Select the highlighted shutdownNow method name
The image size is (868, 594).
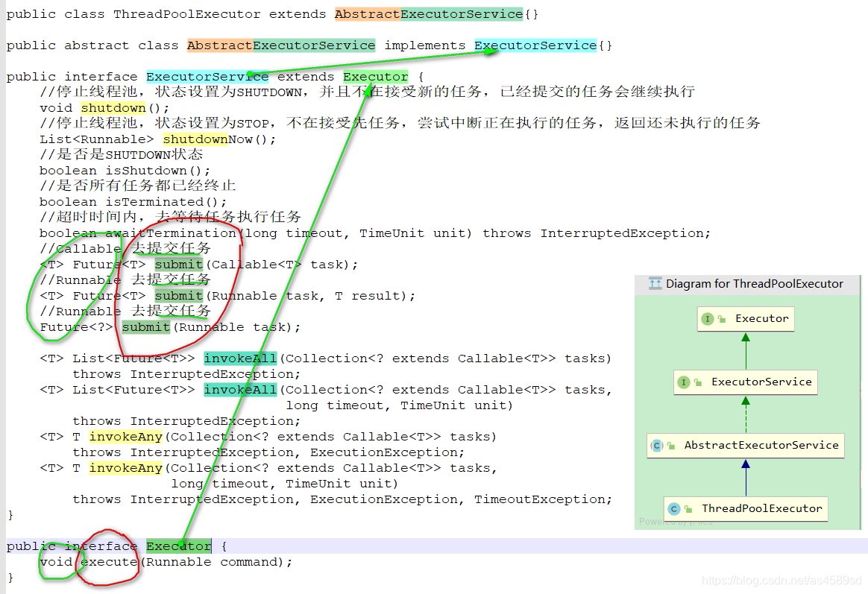click(x=195, y=139)
